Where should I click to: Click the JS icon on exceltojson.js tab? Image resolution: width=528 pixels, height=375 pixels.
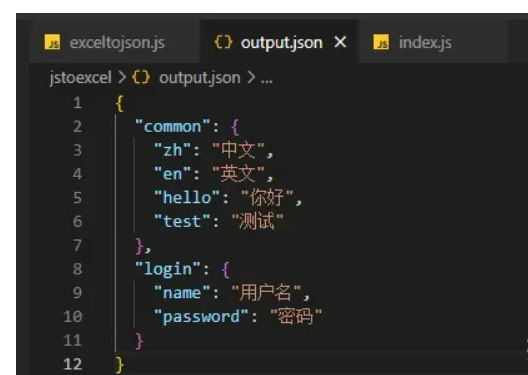pos(53,42)
